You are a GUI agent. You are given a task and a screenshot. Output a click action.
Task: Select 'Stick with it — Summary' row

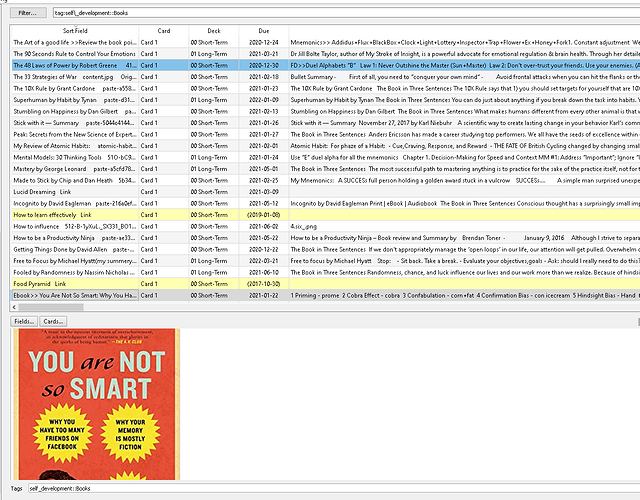pyautogui.click(x=325, y=123)
